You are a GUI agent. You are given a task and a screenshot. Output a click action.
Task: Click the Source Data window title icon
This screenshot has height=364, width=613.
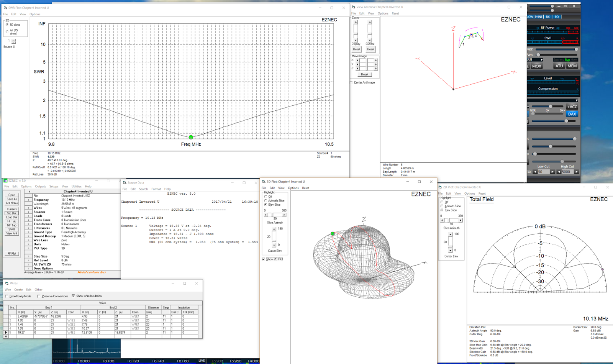coord(125,183)
